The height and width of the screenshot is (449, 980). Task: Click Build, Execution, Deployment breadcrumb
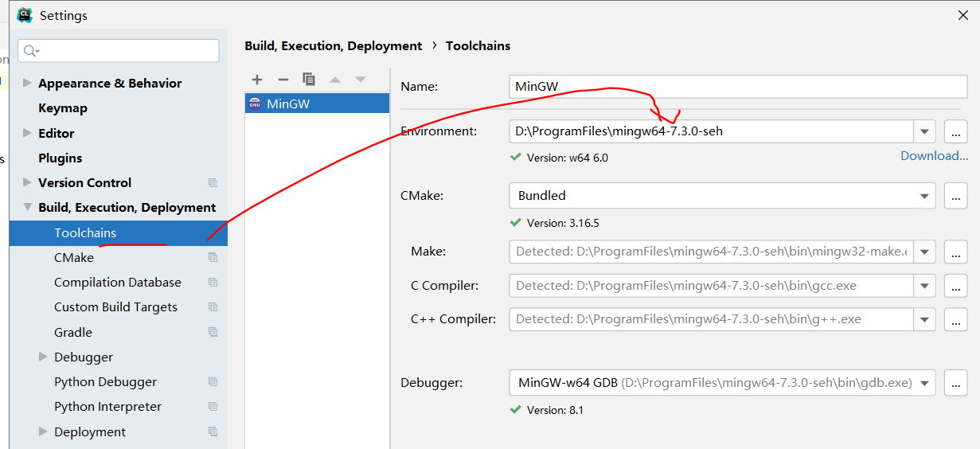[x=334, y=46]
